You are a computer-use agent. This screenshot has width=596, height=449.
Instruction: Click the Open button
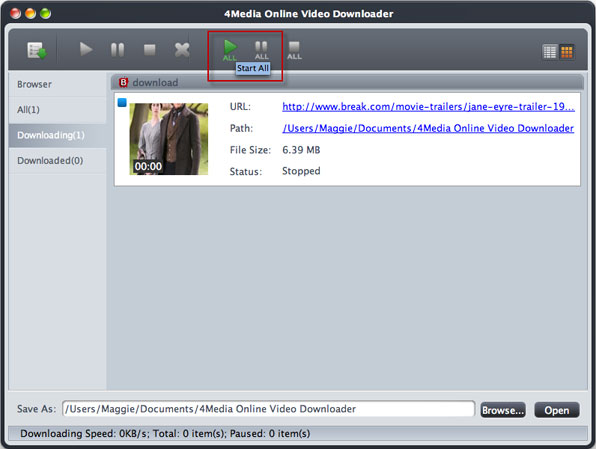pyautogui.click(x=557, y=410)
